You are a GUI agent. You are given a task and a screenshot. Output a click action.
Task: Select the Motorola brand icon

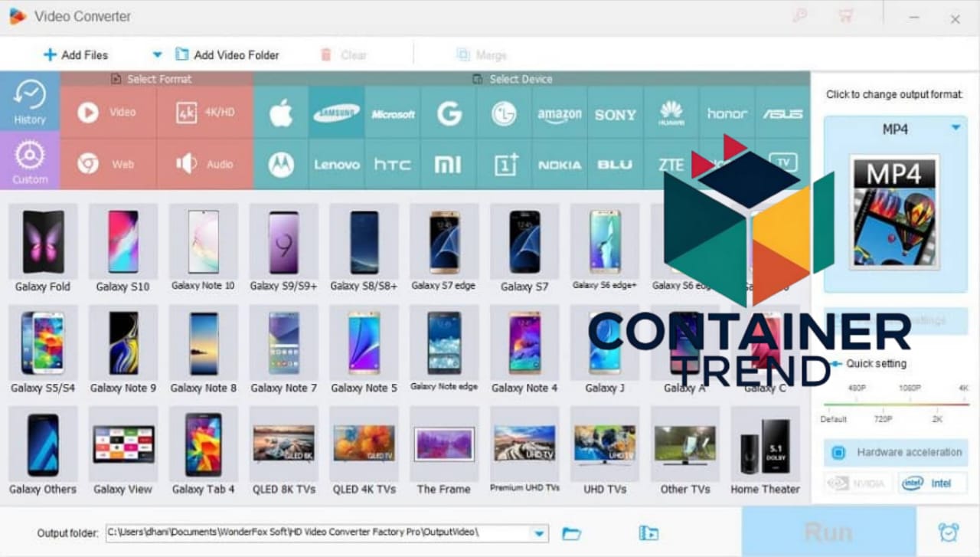[x=281, y=164]
